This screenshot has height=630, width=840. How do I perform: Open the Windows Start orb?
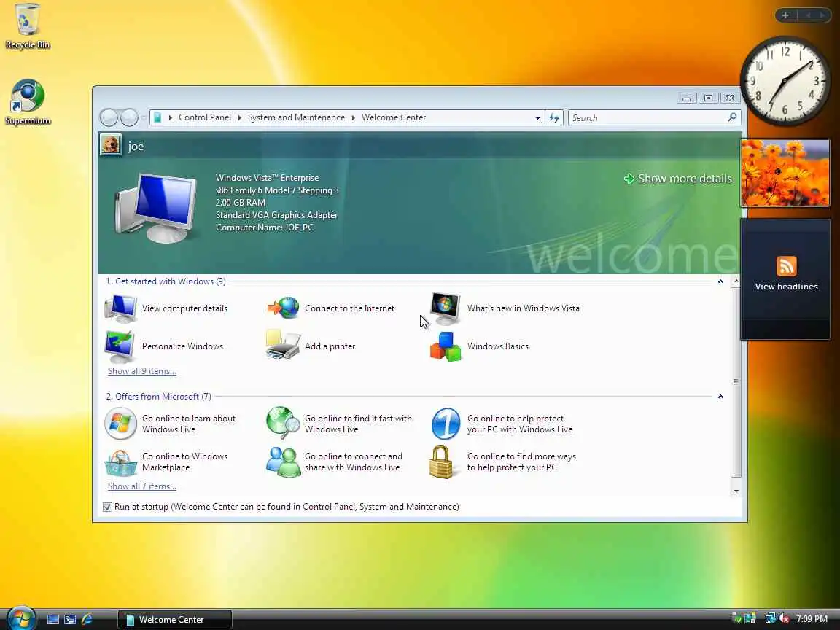(21, 617)
